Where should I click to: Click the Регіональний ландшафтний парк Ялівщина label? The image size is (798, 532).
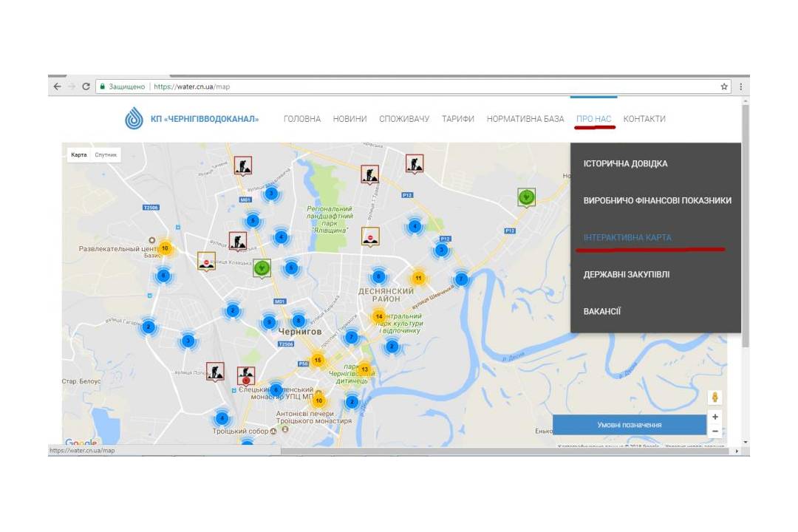(x=330, y=219)
